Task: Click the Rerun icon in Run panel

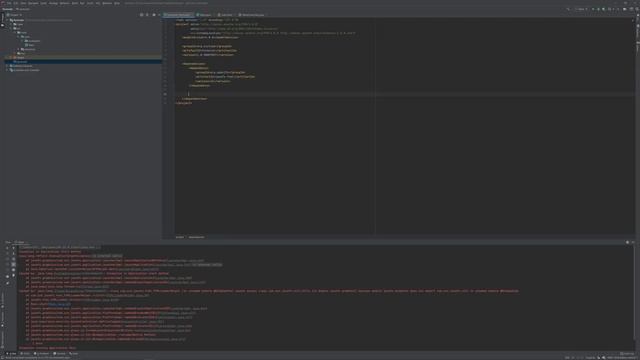Action: pyautogui.click(x=7, y=248)
